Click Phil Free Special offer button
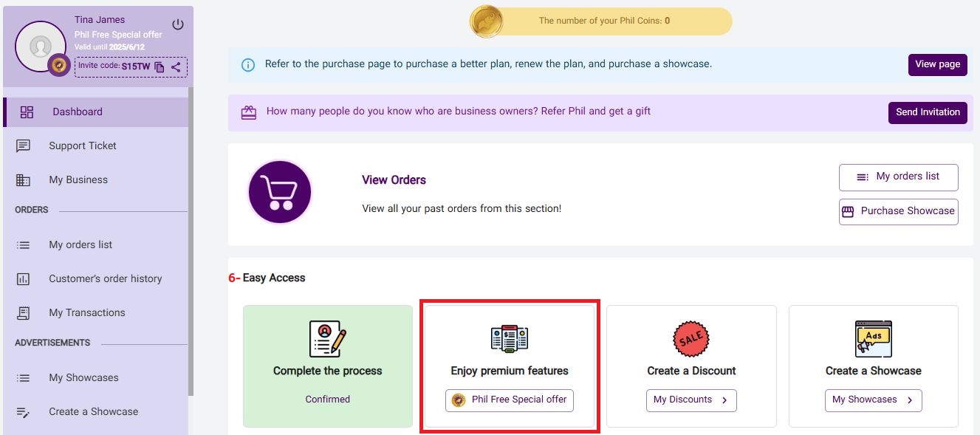This screenshot has width=980, height=435. click(x=510, y=400)
